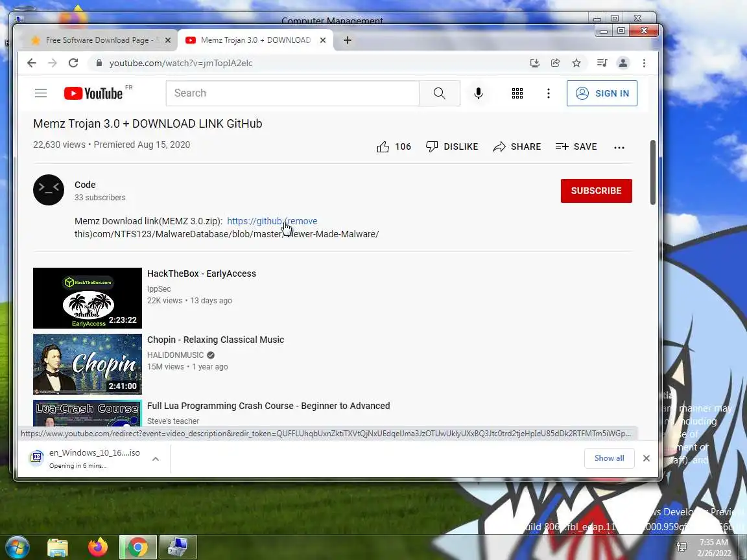The image size is (747, 560).
Task: Open the media controls icon in Chrome toolbar
Action: pyautogui.click(x=602, y=63)
